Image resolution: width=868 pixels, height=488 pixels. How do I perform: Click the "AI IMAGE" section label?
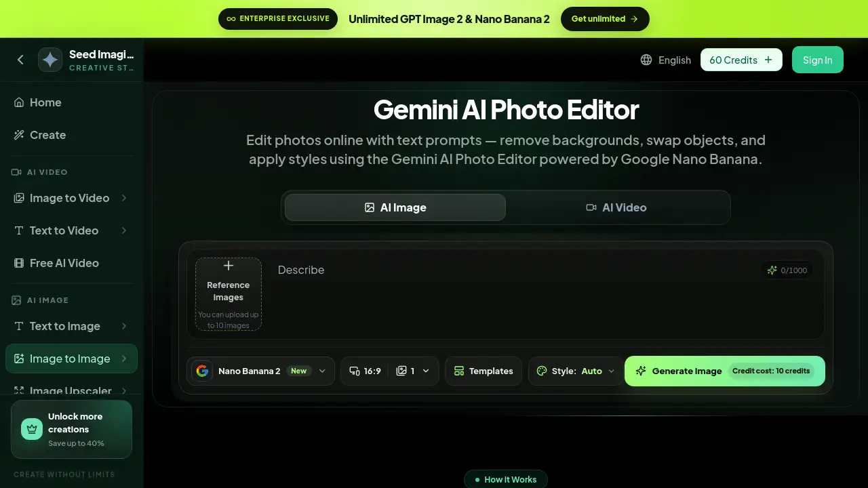pos(47,300)
